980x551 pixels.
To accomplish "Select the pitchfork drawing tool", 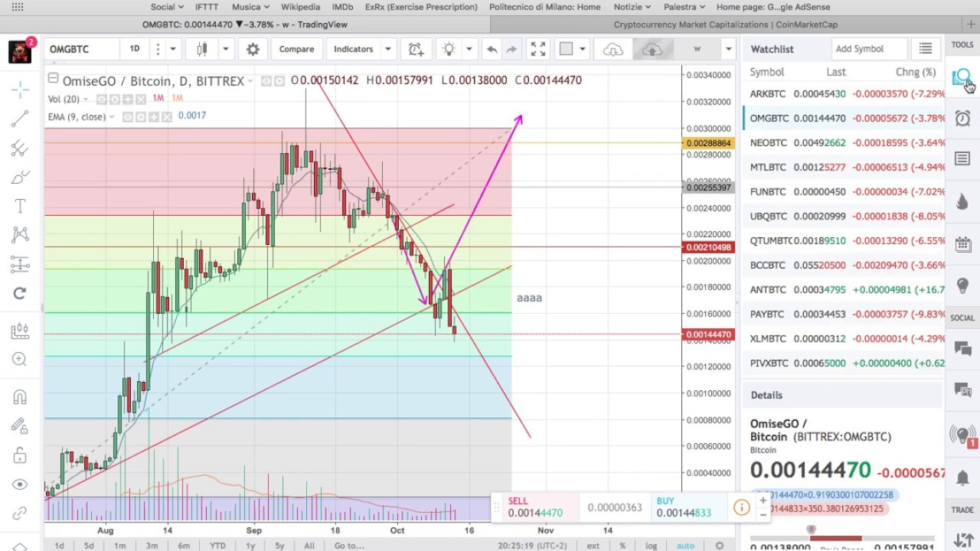I will click(x=20, y=148).
